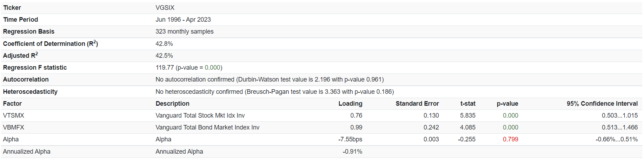Click the Adjusted R² value 42.5%
Screen dimensions: 644x161
tap(164, 56)
